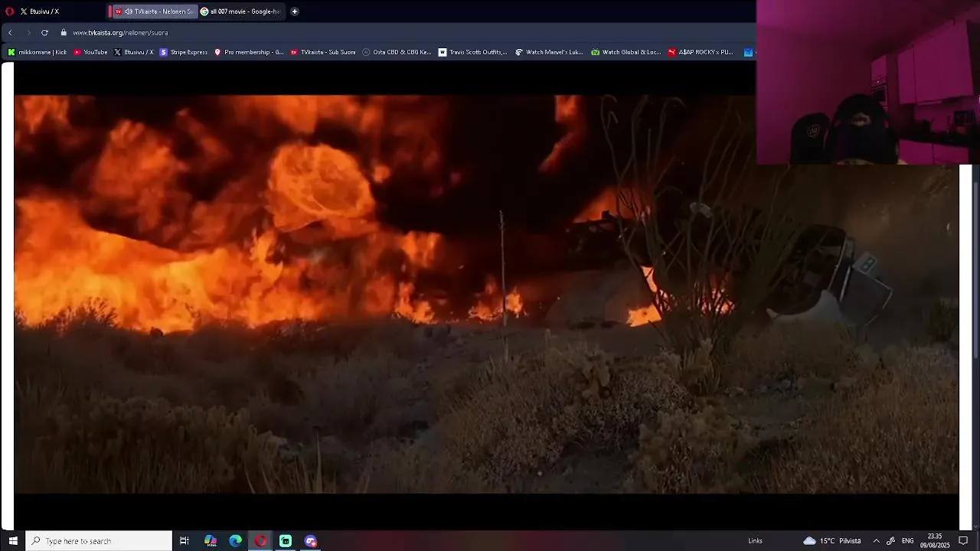Image resolution: width=980 pixels, height=551 pixels.
Task: Open A$AP ROCKY x PU... bookmark
Action: pyautogui.click(x=701, y=52)
